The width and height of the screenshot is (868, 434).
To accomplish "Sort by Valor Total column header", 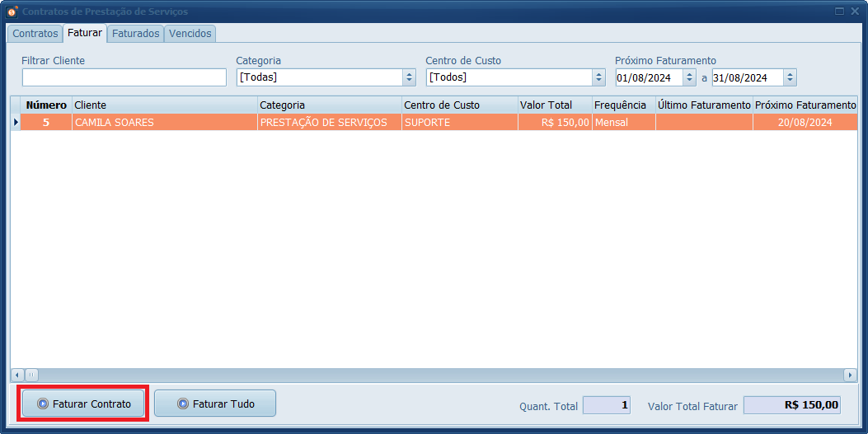I will (x=554, y=105).
